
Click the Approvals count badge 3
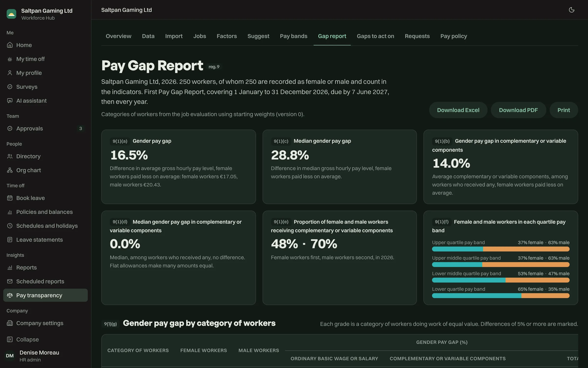tap(80, 128)
